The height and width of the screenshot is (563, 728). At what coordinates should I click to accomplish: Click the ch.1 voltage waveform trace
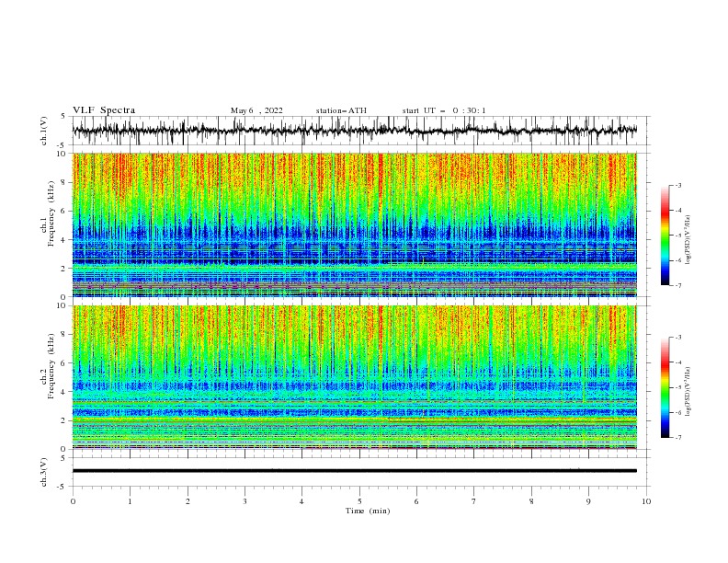354,131
